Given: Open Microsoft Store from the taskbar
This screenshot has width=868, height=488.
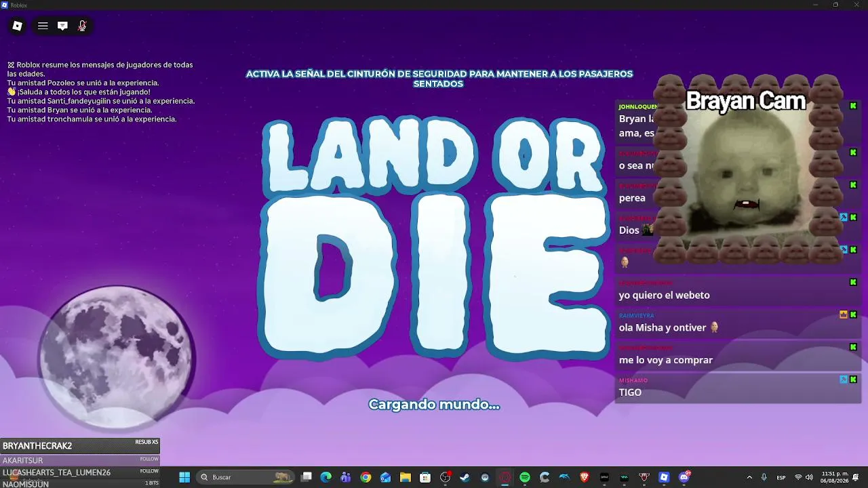Looking at the screenshot, I should pos(425,477).
